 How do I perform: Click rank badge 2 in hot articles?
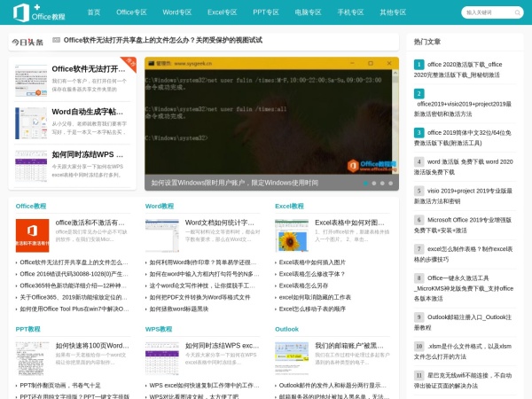[419, 93]
